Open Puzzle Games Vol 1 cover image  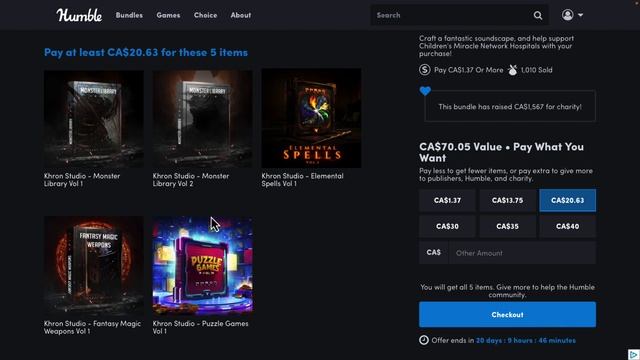click(202, 266)
